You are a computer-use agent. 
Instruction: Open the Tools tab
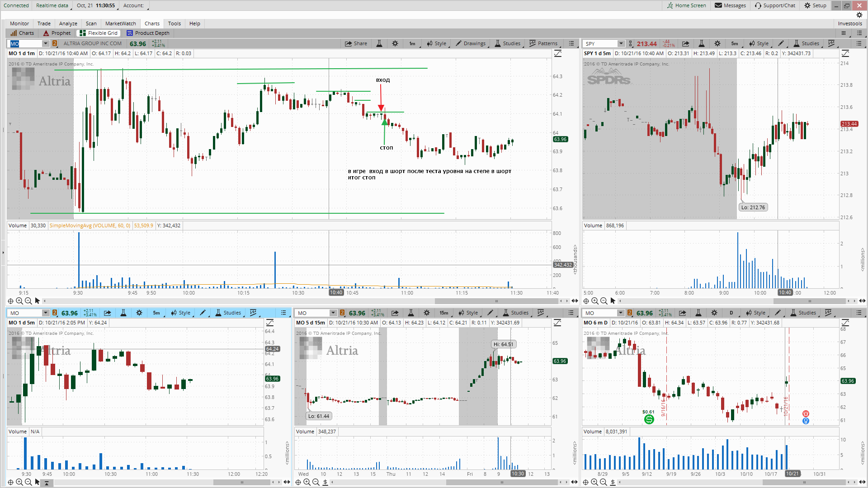(174, 23)
